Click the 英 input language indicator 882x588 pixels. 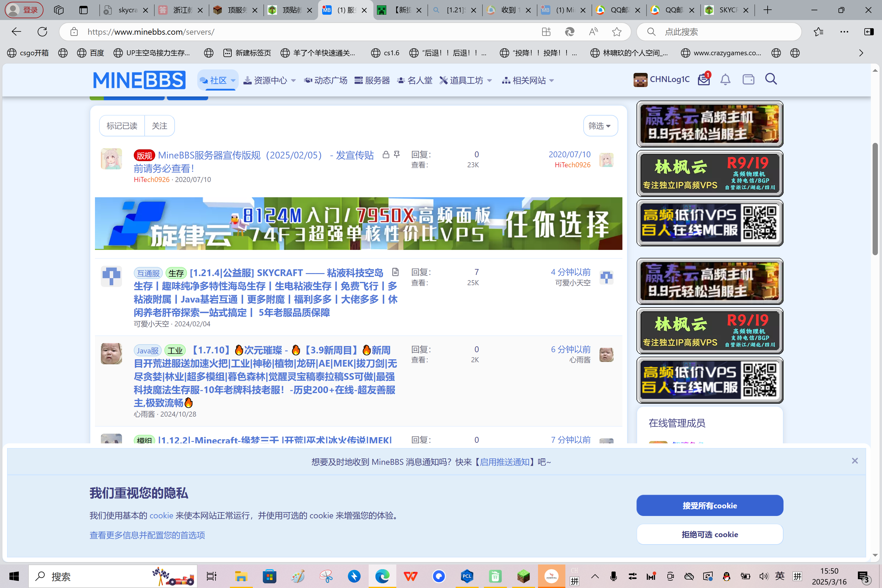[780, 576]
